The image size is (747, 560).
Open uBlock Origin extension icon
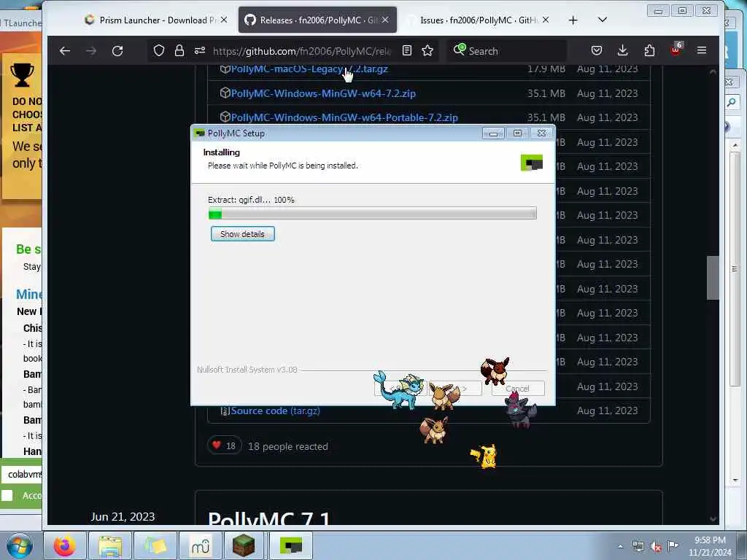(676, 50)
